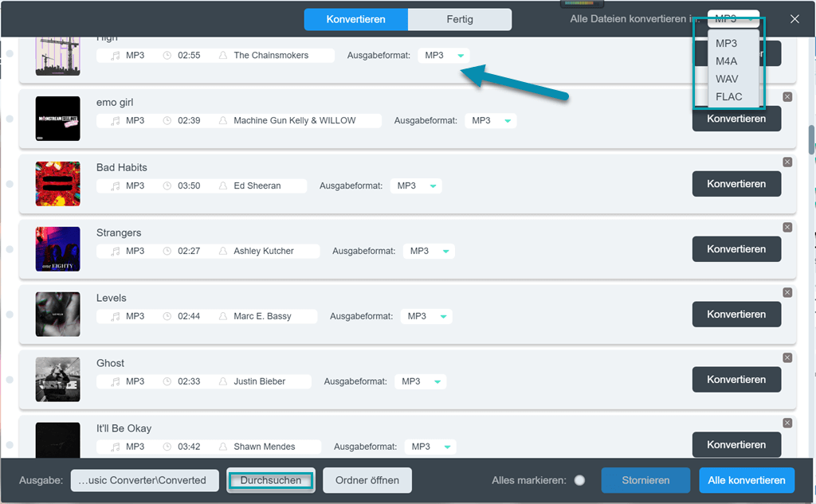Open Ausgabeformat dropdown for Bad Habits
The image size is (816, 504).
415,186
